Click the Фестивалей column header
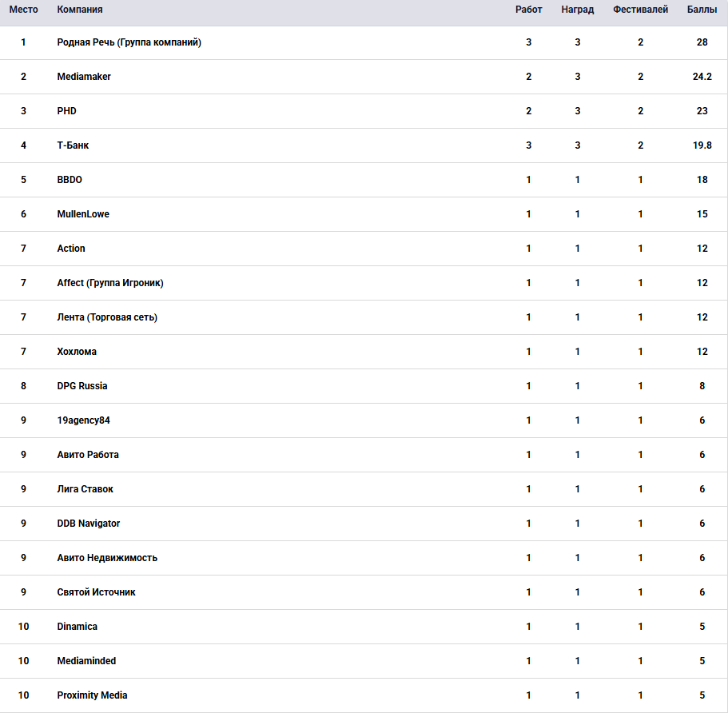Viewport: 728px width, 713px height. (x=640, y=10)
